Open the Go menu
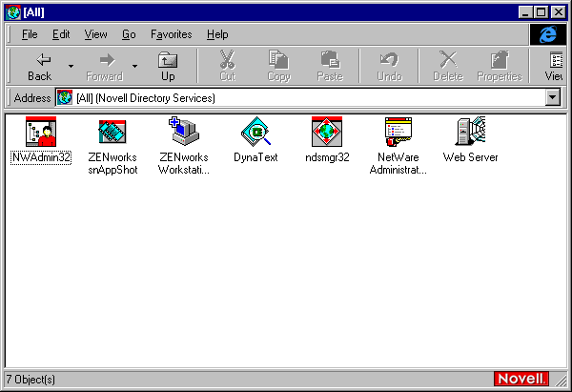The width and height of the screenshot is (572, 392). point(129,34)
